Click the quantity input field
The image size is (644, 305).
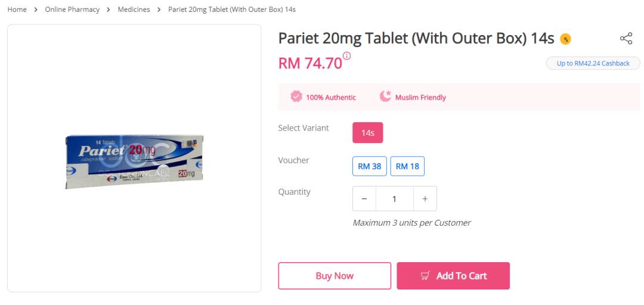(394, 199)
